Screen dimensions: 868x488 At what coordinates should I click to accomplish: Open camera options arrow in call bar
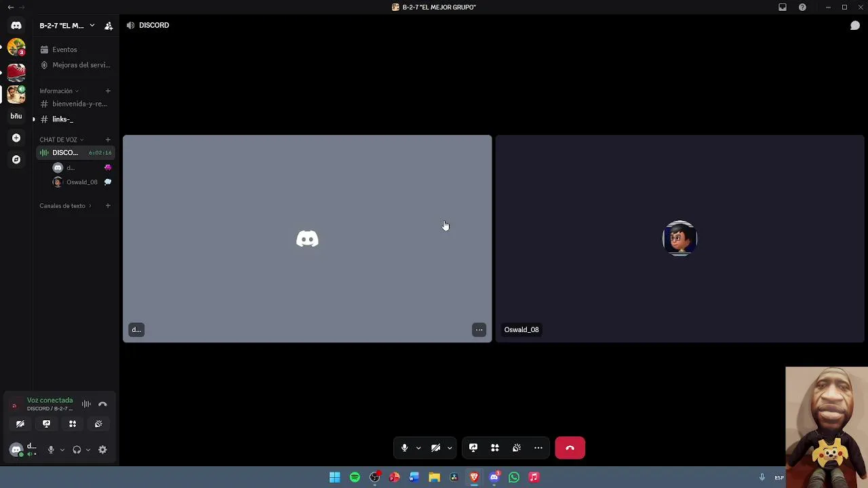pyautogui.click(x=450, y=448)
